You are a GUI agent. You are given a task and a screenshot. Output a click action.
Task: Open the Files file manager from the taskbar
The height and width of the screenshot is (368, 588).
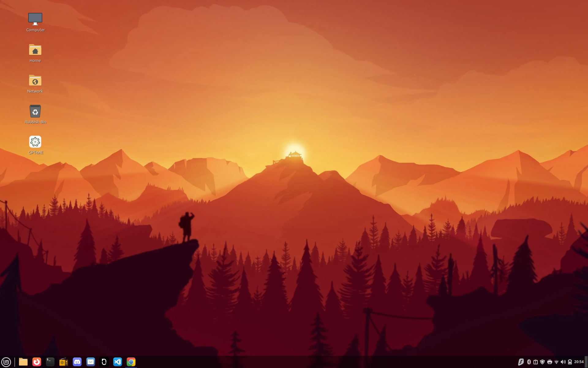tap(23, 362)
